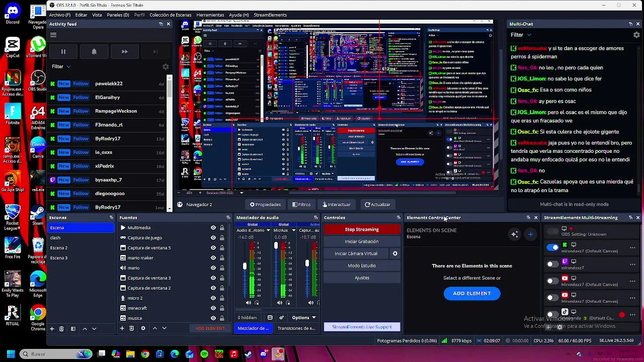Switch to the Mezclador de audio tab
The width and height of the screenshot is (644, 362).
pyautogui.click(x=253, y=328)
